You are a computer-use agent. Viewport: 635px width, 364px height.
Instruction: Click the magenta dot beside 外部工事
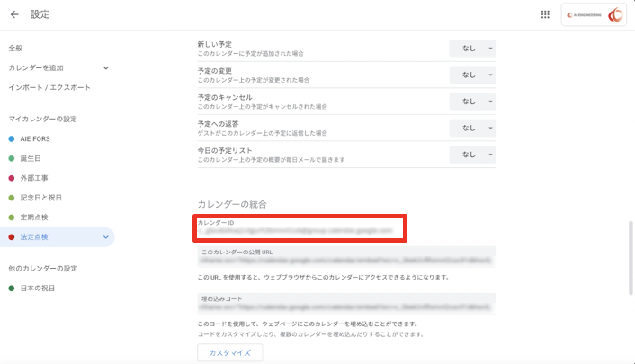click(12, 178)
